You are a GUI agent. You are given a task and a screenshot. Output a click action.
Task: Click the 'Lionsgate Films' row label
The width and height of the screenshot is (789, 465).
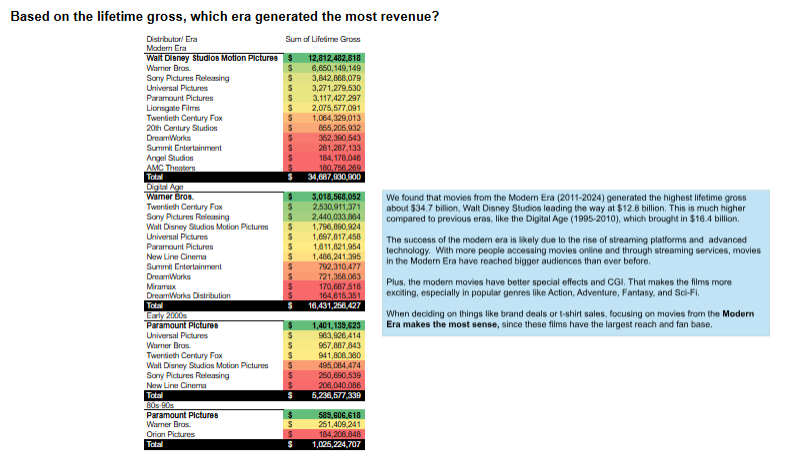pyautogui.click(x=173, y=108)
